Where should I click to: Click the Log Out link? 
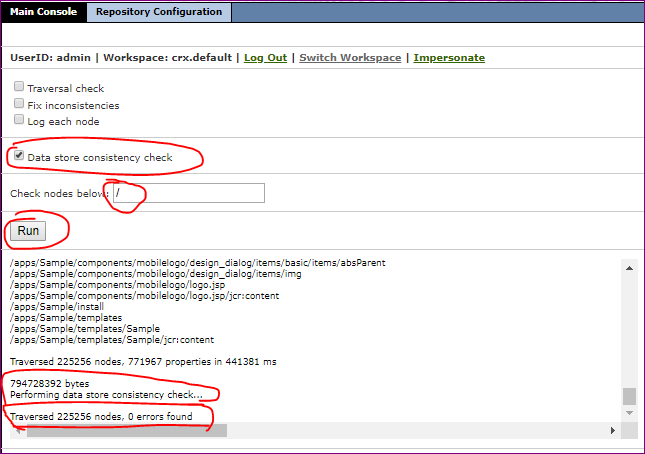(265, 58)
